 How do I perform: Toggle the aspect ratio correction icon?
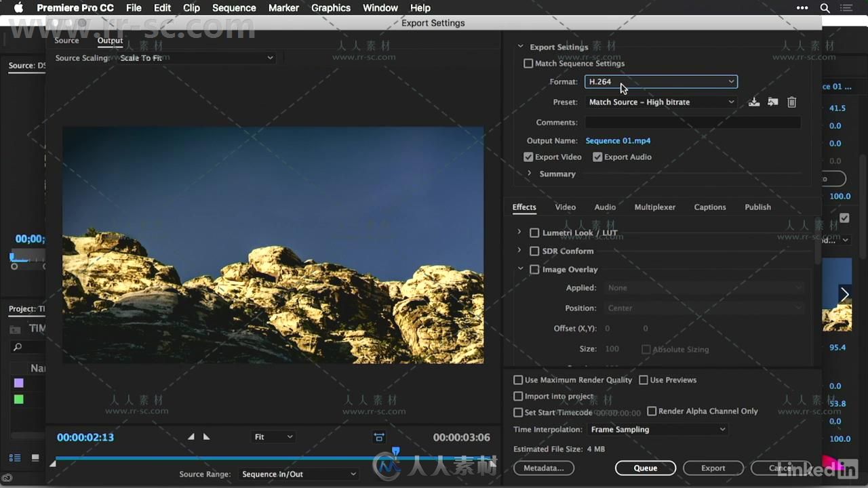[x=379, y=437]
